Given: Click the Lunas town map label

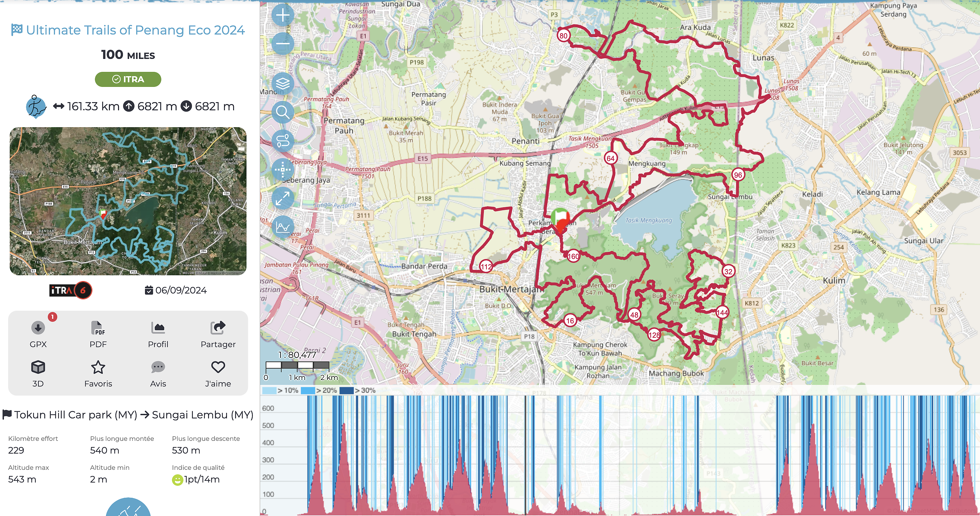Looking at the screenshot, I should pyautogui.click(x=763, y=58).
